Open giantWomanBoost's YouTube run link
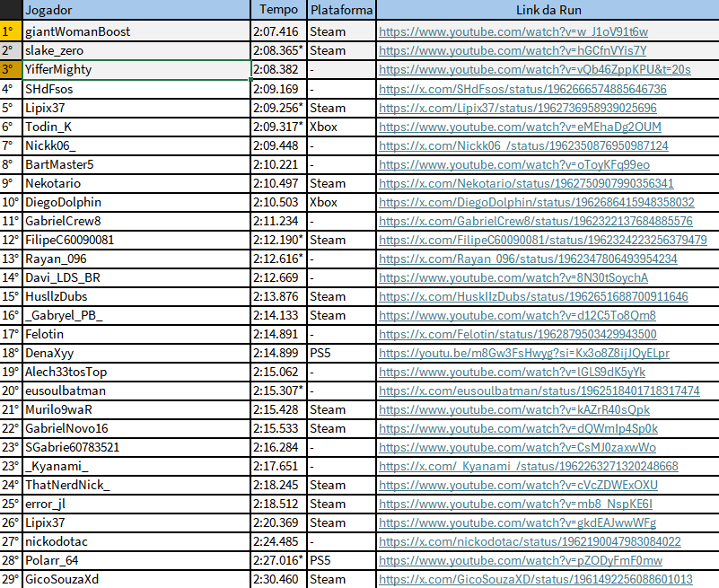Viewport: 719px width, 588px height. (x=513, y=31)
